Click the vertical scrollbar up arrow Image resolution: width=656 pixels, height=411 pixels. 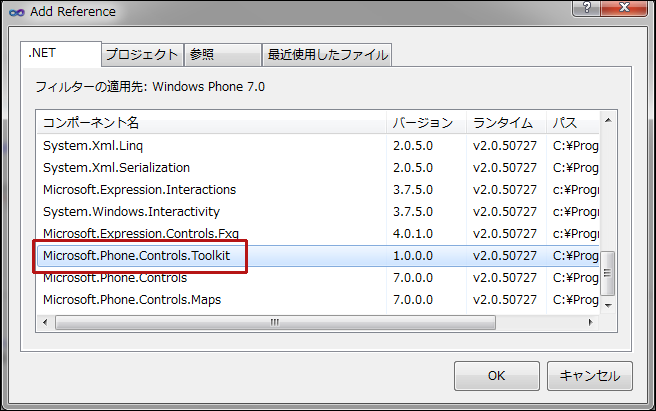(608, 121)
